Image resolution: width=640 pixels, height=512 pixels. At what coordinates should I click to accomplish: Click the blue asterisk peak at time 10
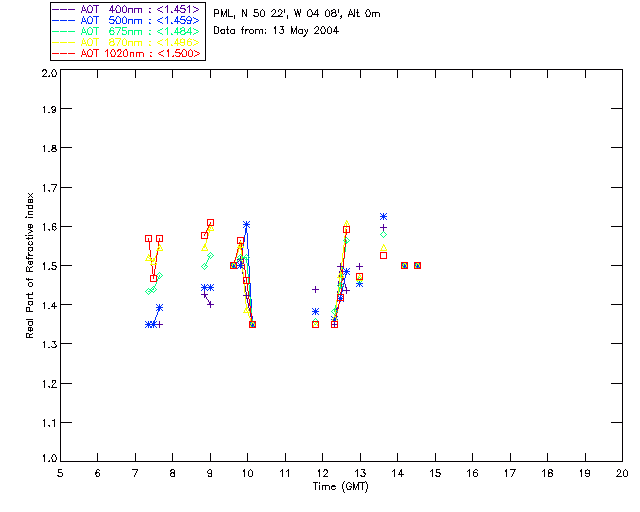[246, 225]
